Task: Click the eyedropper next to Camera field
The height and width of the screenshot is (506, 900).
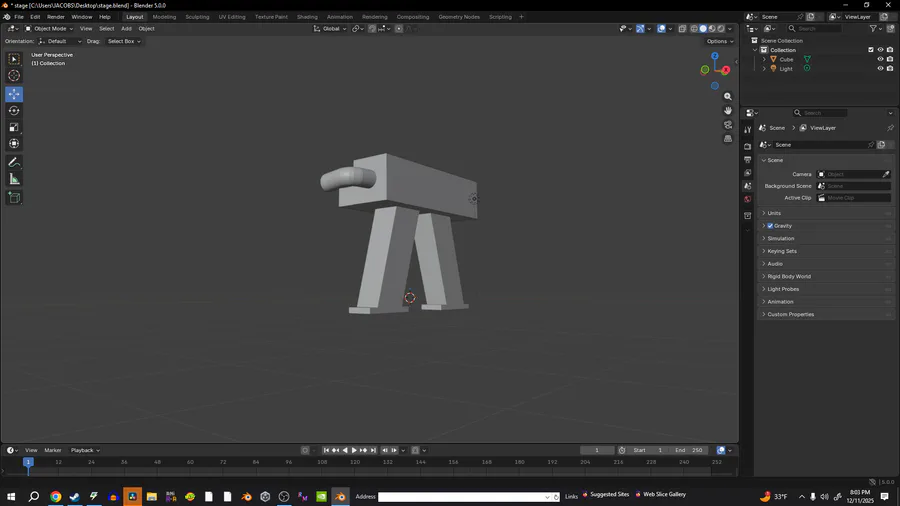Action: [886, 174]
